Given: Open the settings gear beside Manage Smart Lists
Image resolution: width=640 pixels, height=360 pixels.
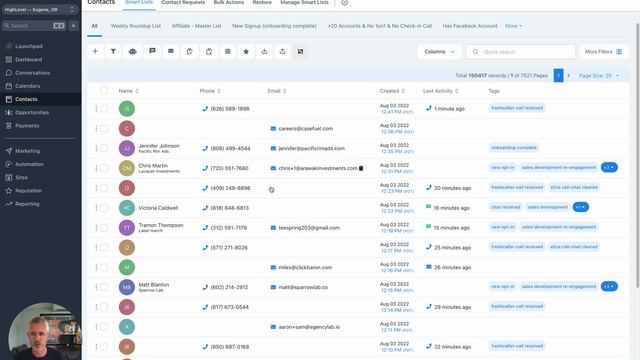Looking at the screenshot, I should (x=344, y=2).
